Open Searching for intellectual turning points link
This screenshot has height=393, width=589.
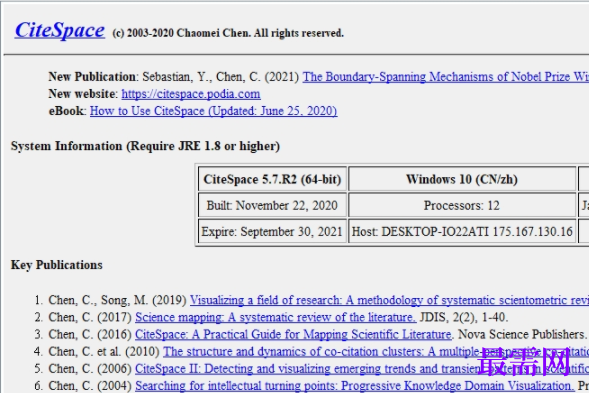click(x=354, y=386)
